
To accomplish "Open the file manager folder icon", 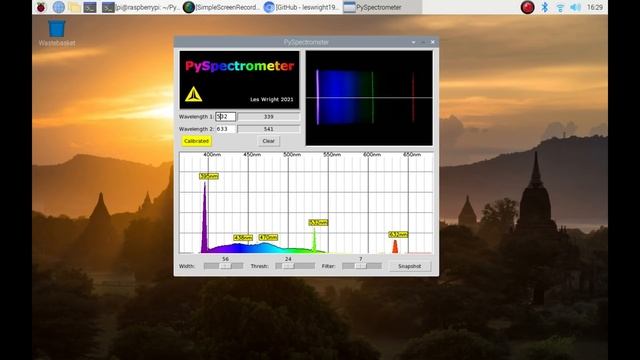I will click(74, 7).
